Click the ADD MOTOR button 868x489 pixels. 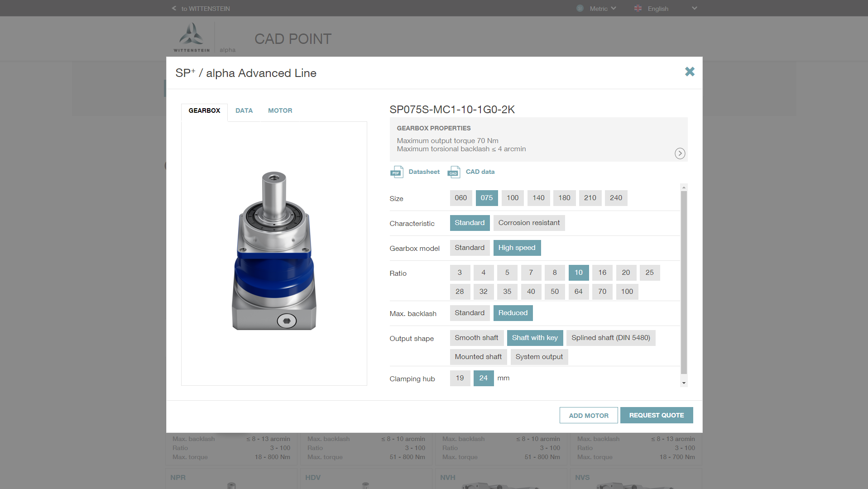tap(589, 415)
